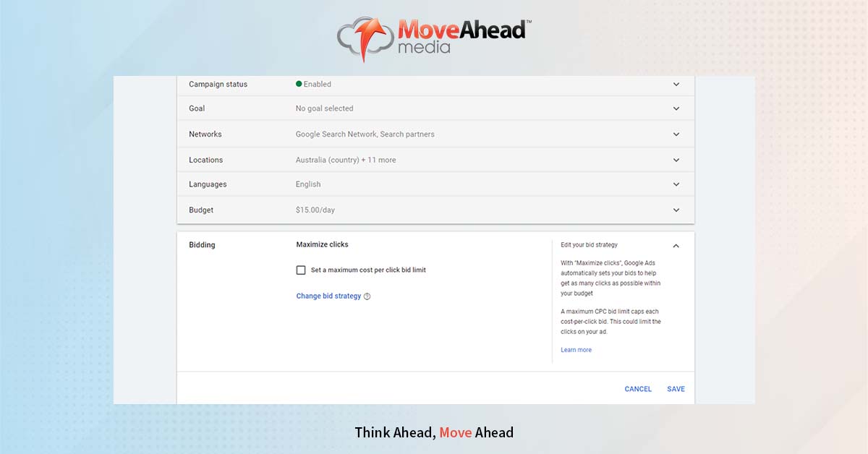Select the '$15.00/day' budget value
This screenshot has width=868, height=454.
pos(315,210)
